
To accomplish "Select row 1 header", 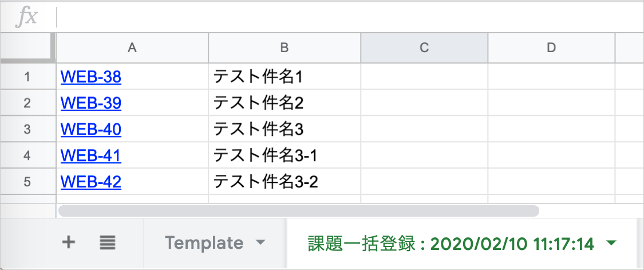I will coord(27,77).
